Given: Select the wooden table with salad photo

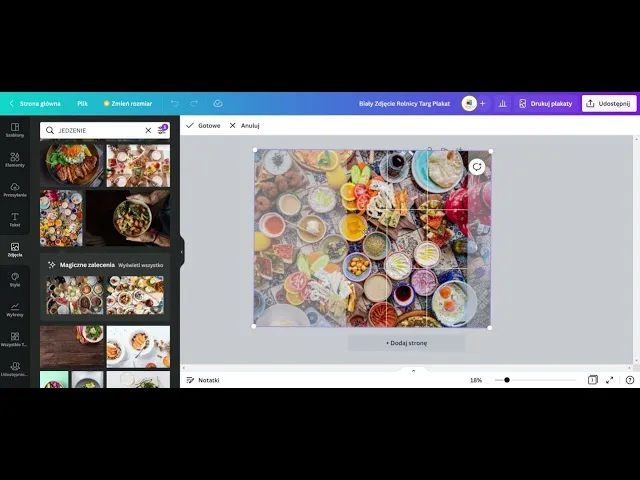Looking at the screenshot, I should point(72,347).
